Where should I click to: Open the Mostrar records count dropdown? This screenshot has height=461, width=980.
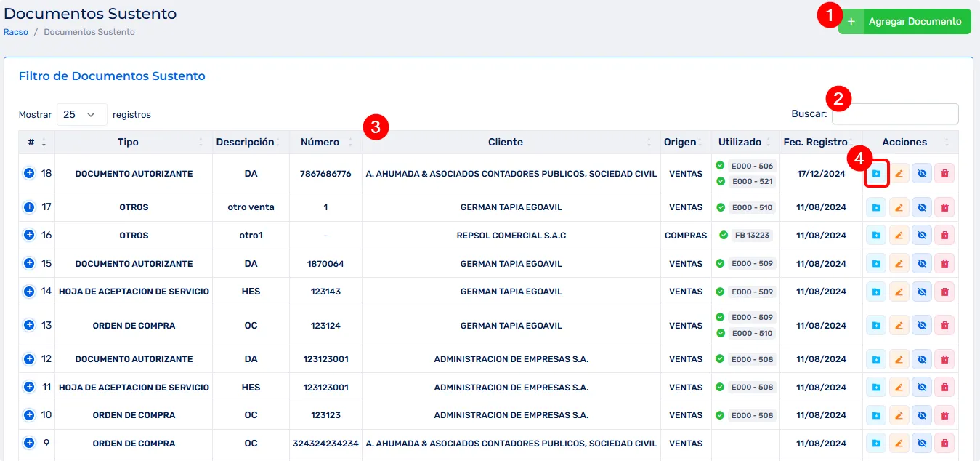[81, 115]
